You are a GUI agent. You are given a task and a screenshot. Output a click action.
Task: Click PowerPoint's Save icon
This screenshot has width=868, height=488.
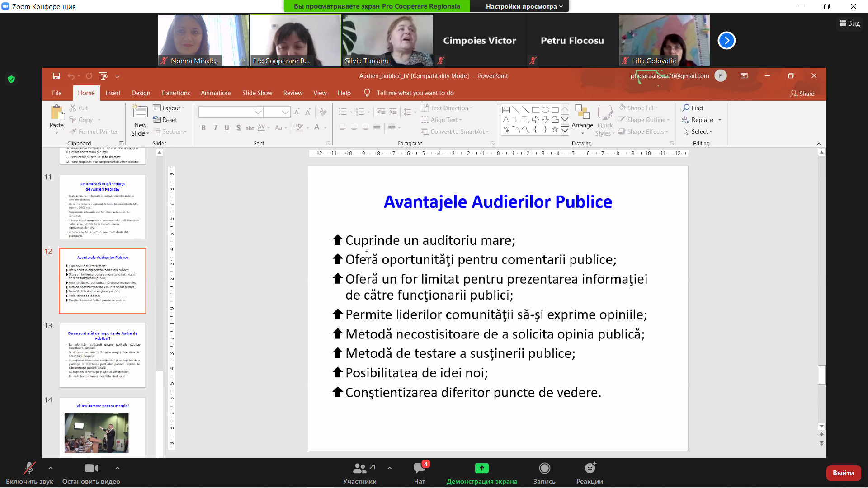coord(56,76)
